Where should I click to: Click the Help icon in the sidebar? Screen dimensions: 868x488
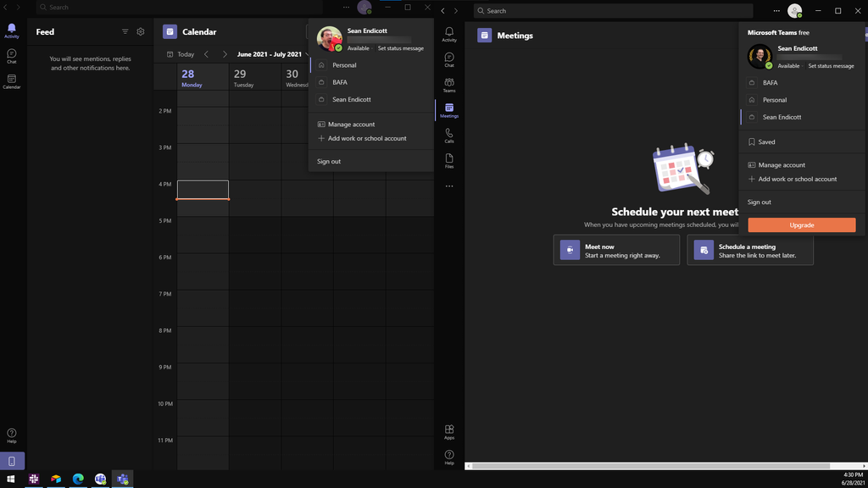(x=449, y=455)
